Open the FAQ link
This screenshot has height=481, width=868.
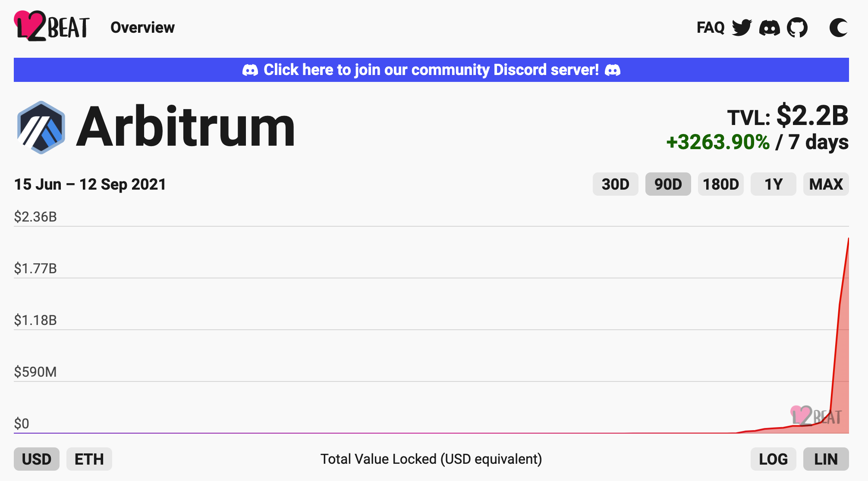coord(710,28)
